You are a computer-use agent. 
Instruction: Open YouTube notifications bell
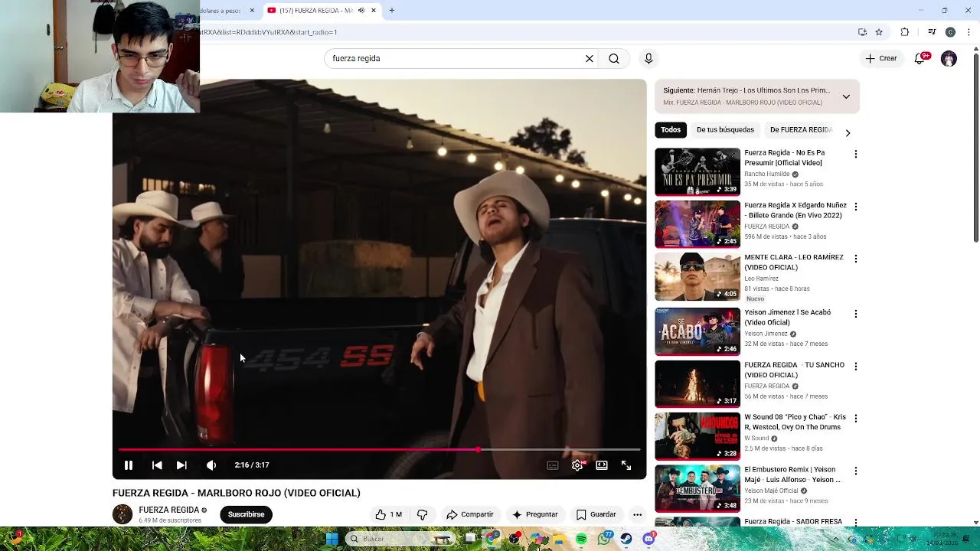(x=920, y=58)
